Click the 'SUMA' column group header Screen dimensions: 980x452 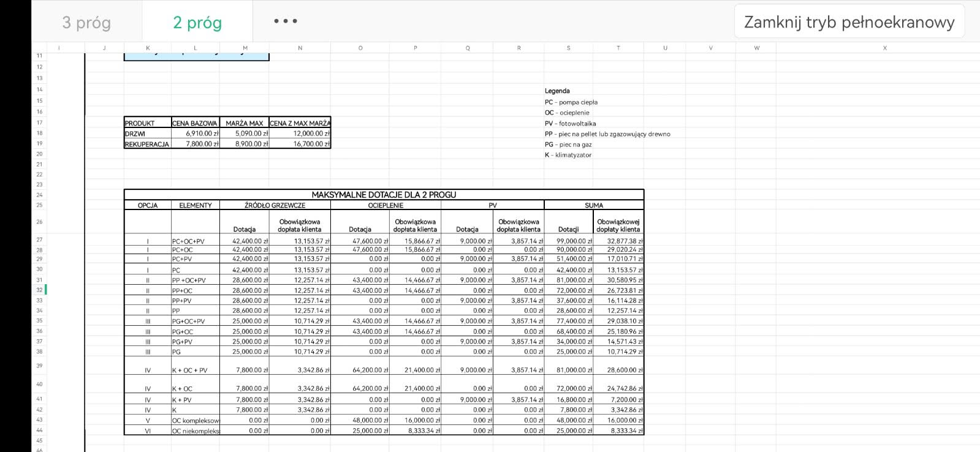[x=593, y=205]
